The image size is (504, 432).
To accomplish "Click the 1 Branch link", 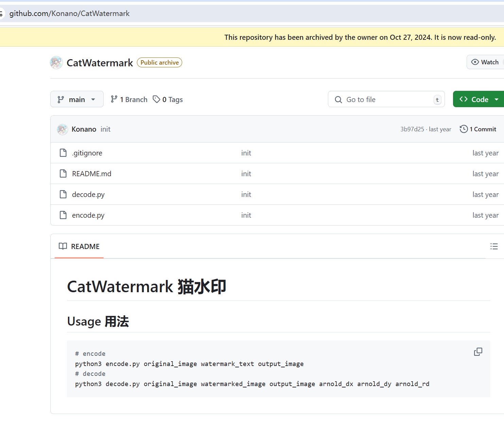I will (x=129, y=99).
